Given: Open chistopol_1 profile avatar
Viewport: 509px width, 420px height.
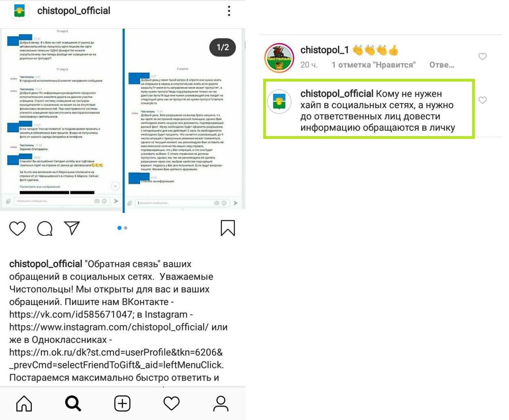Looking at the screenshot, I should [x=279, y=58].
